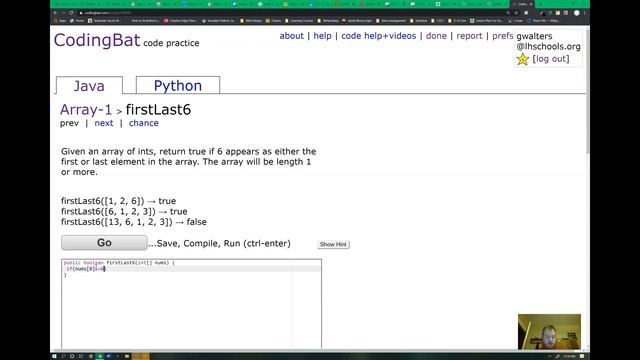Click the webcam video thumbnail
The image size is (640, 360).
tap(549, 332)
